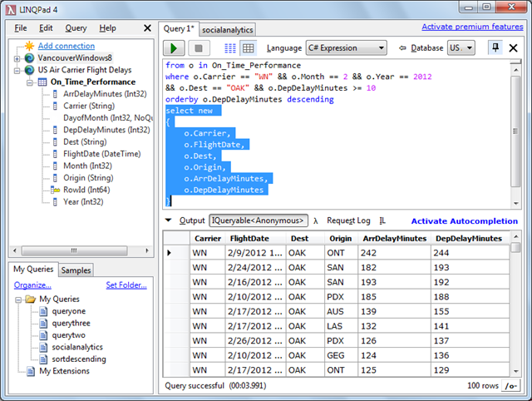Viewport: 532px width, 401px height.
Task: Click the US Air Carrier Flight Delays globe icon
Action: coord(30,70)
